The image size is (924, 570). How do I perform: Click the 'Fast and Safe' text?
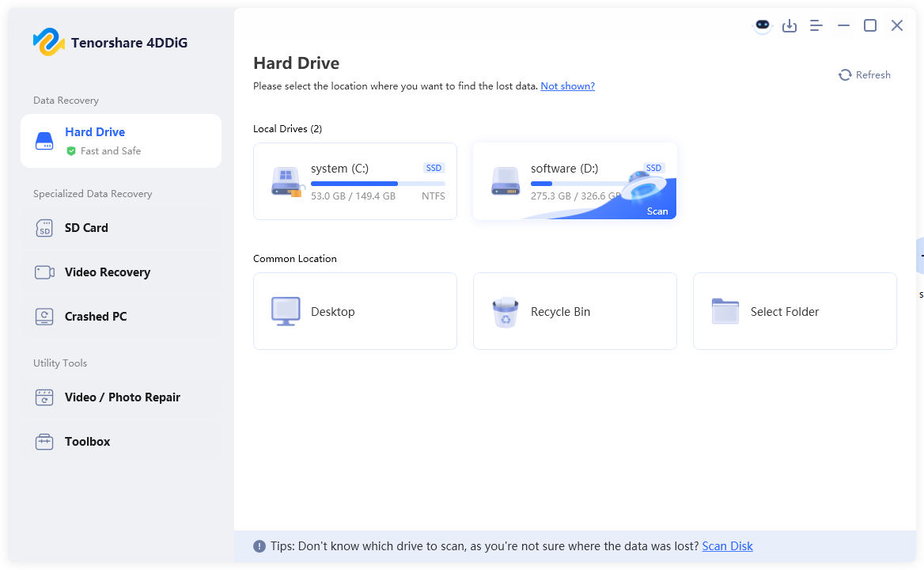click(111, 151)
